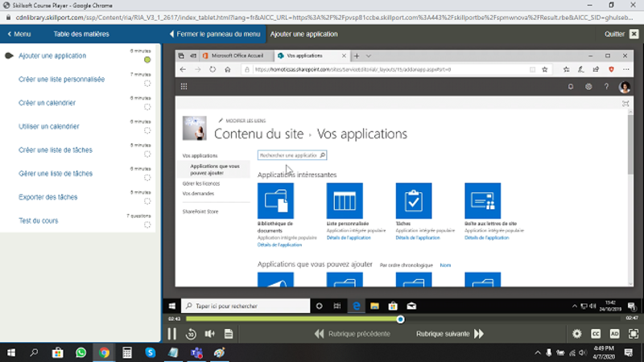Click Vos applications sidebar link

[200, 155]
